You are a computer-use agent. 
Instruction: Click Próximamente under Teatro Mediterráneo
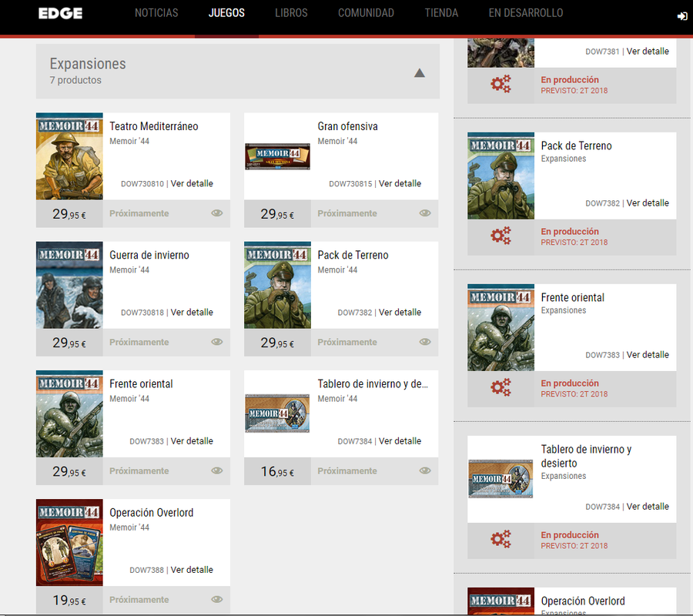coord(139,213)
